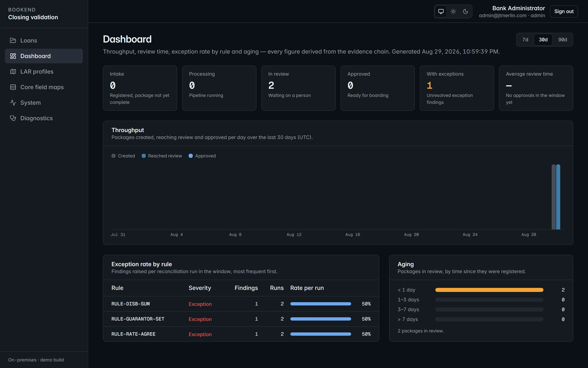Open the Diagnostics page label
Viewport: 588px width, 368px height.
[37, 118]
